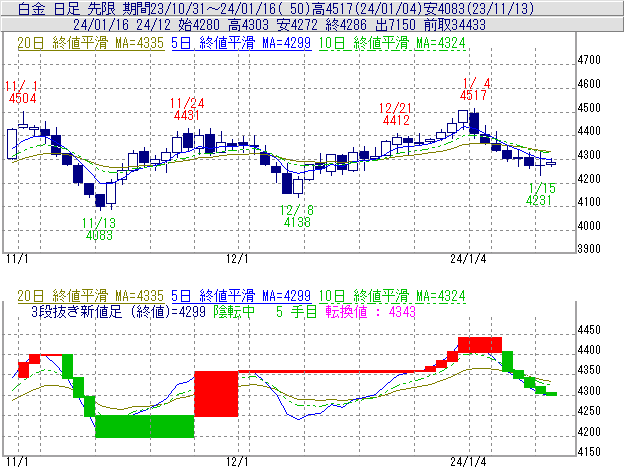Image resolution: width=624 pixels, height=475 pixels.
Task: Click the 11/1 date label under lower chart
Action: click(18, 461)
